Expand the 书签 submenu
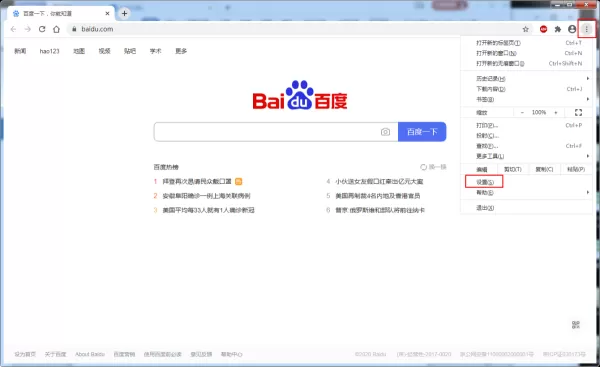 (527, 99)
